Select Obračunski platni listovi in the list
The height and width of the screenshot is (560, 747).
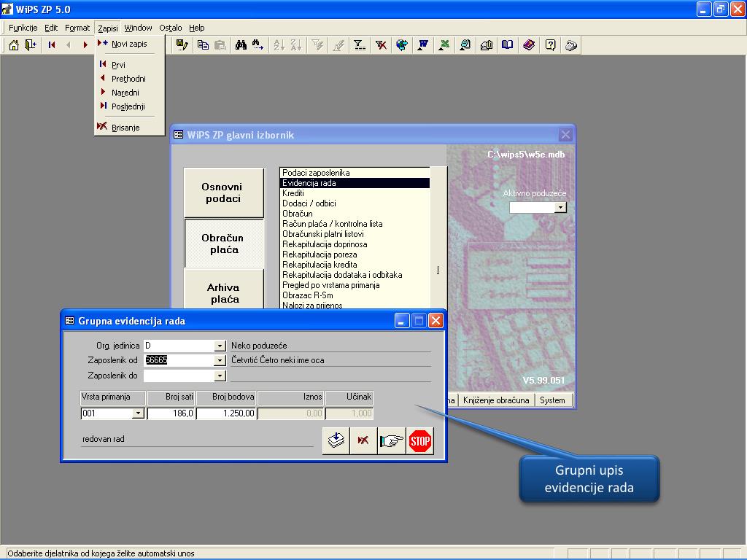tap(355, 234)
